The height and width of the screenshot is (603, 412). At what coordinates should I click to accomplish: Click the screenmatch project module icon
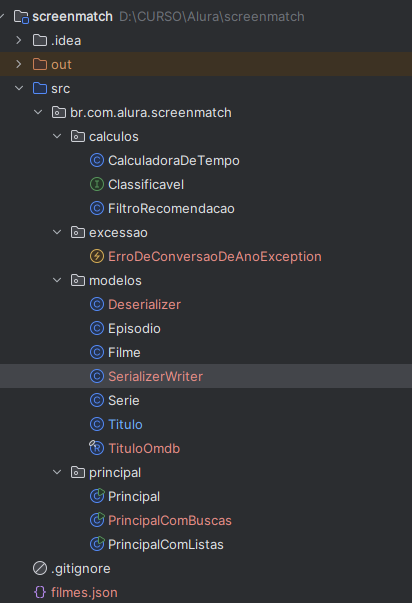(x=21, y=17)
